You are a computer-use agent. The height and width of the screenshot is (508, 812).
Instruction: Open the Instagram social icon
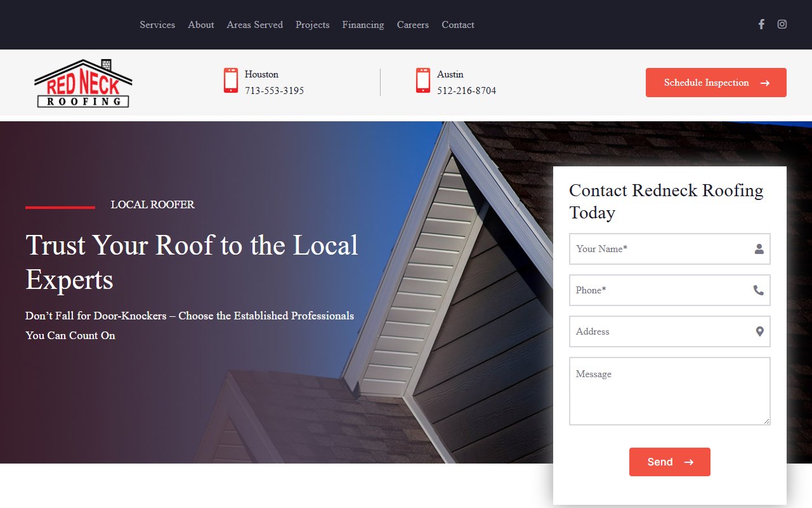coord(782,24)
